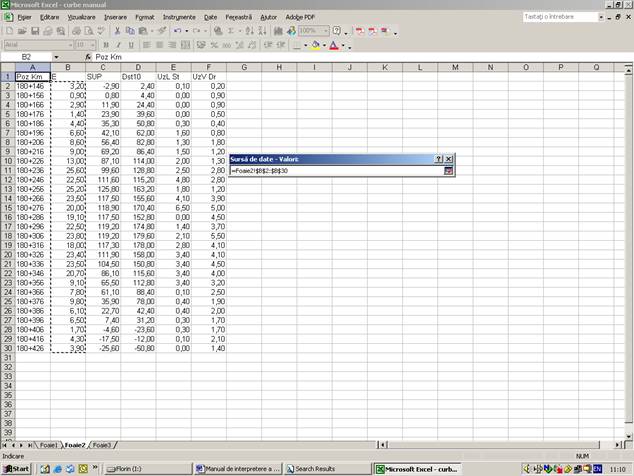Click the Cut scissors icon
Screen dimensions: 634x476
pos(117,31)
